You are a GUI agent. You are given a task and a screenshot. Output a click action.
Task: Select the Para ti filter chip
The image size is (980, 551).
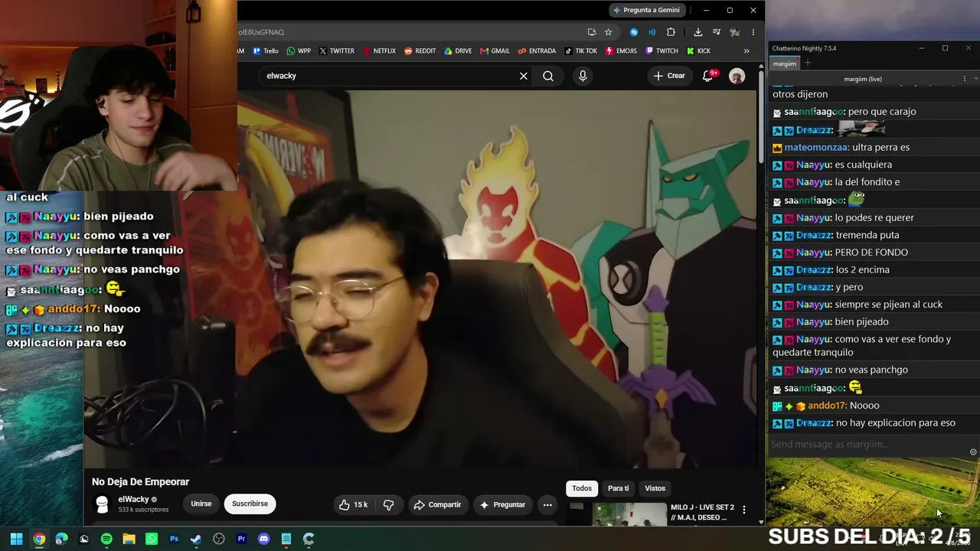click(618, 488)
